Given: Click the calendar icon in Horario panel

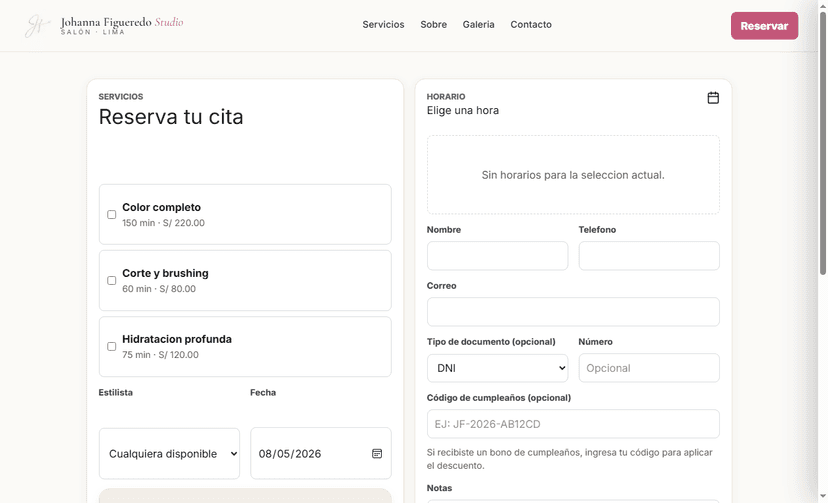Looking at the screenshot, I should 713,98.
